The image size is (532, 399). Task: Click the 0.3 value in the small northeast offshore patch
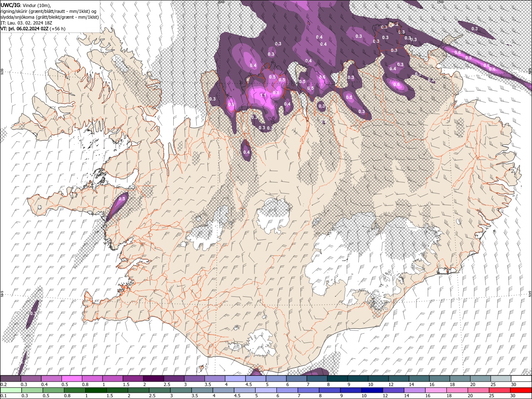(475, 29)
